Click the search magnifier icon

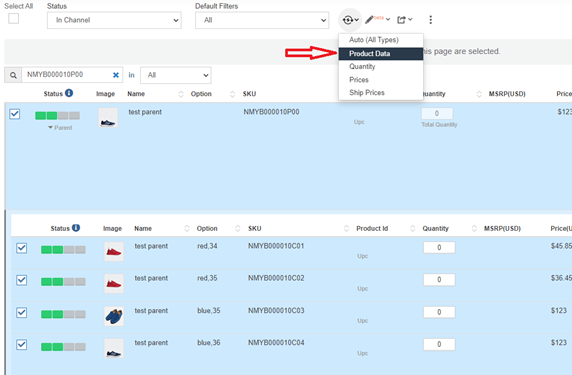tap(13, 75)
